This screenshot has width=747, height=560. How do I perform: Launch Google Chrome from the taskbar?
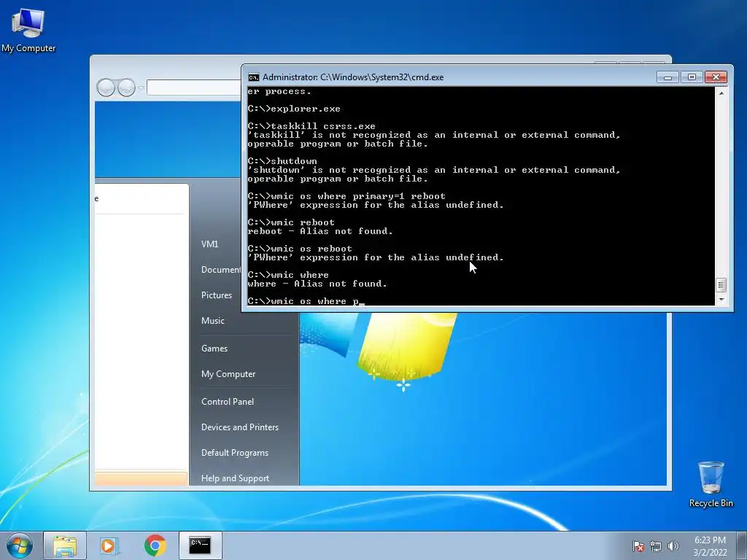(155, 545)
